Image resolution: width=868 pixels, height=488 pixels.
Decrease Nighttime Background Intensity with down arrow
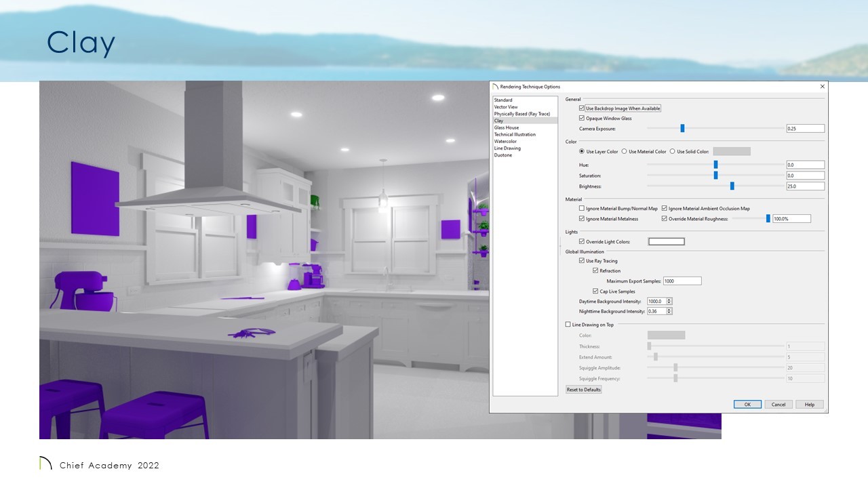[669, 313]
